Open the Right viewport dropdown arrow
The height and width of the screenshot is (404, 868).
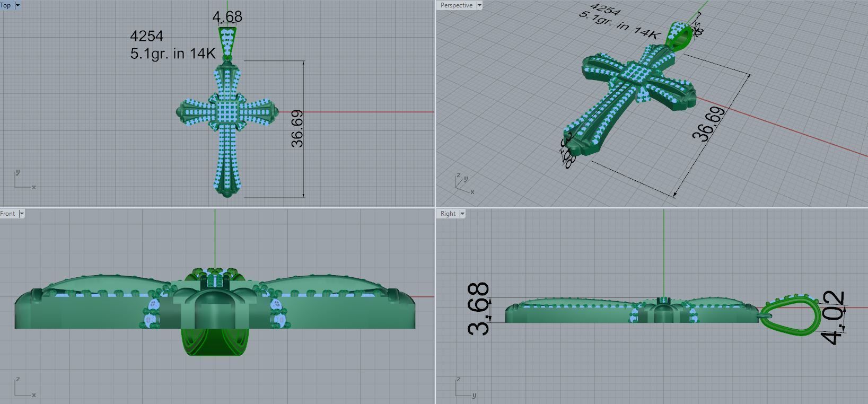[462, 214]
